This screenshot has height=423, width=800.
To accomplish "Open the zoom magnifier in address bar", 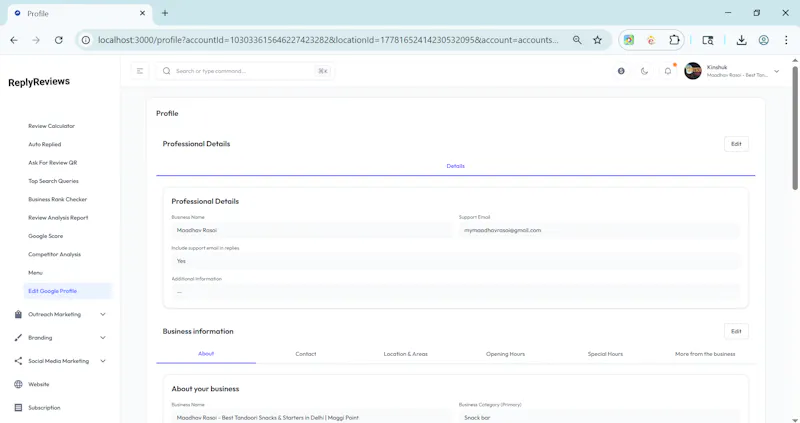I will [577, 40].
